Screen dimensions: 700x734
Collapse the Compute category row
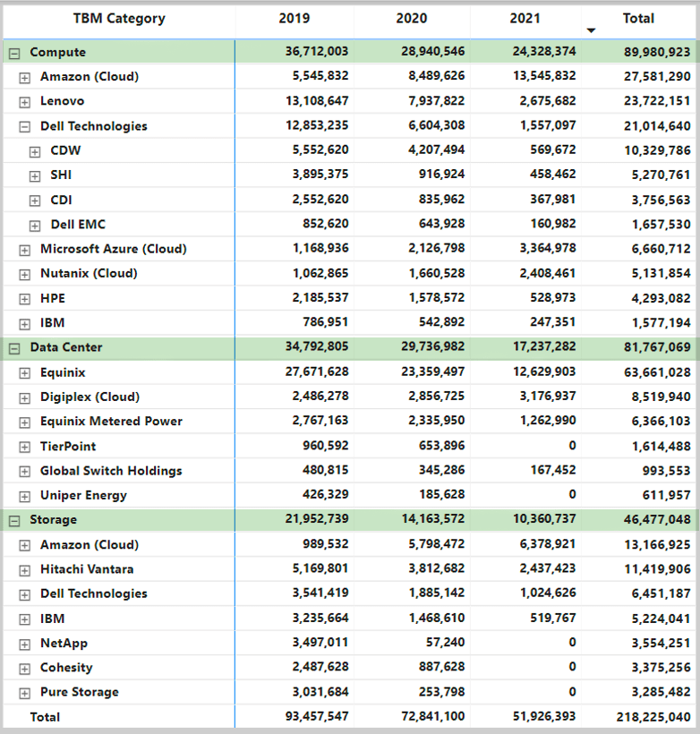(x=14, y=53)
